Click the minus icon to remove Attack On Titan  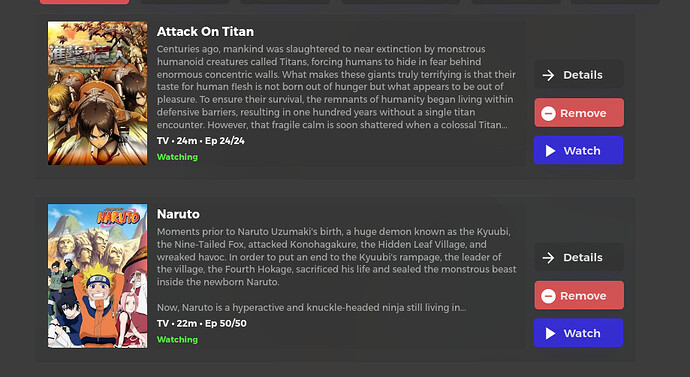click(548, 113)
